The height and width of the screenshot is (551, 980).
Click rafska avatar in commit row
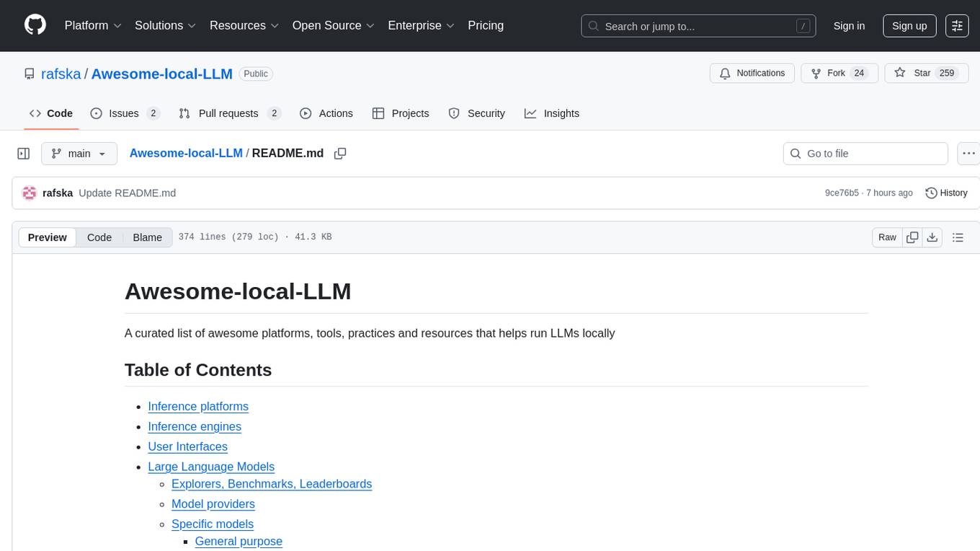[x=30, y=193]
